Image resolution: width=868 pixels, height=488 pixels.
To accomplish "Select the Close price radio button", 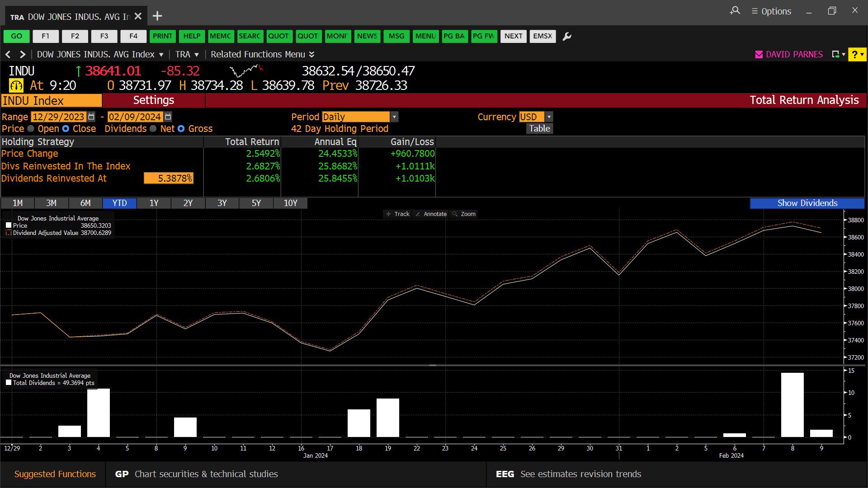I will click(66, 129).
